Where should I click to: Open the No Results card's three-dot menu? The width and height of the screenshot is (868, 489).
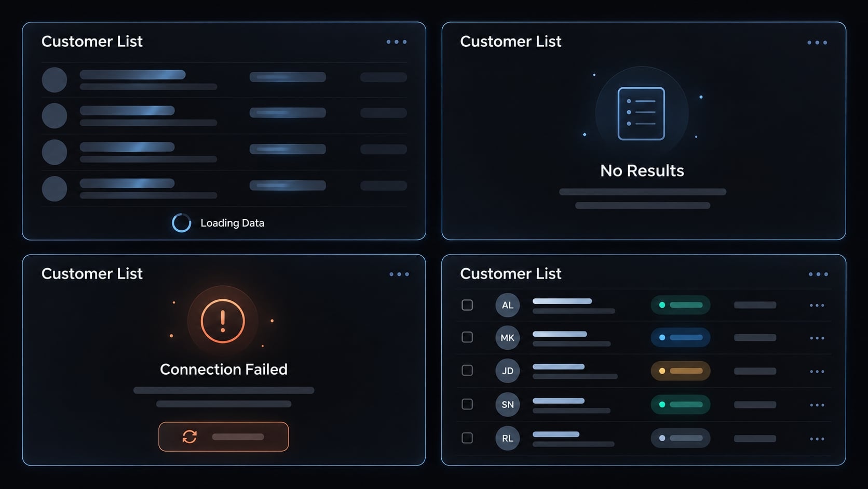coord(817,43)
